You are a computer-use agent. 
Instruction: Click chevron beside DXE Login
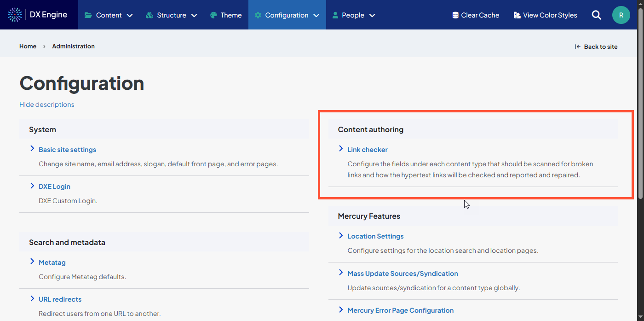click(x=32, y=186)
